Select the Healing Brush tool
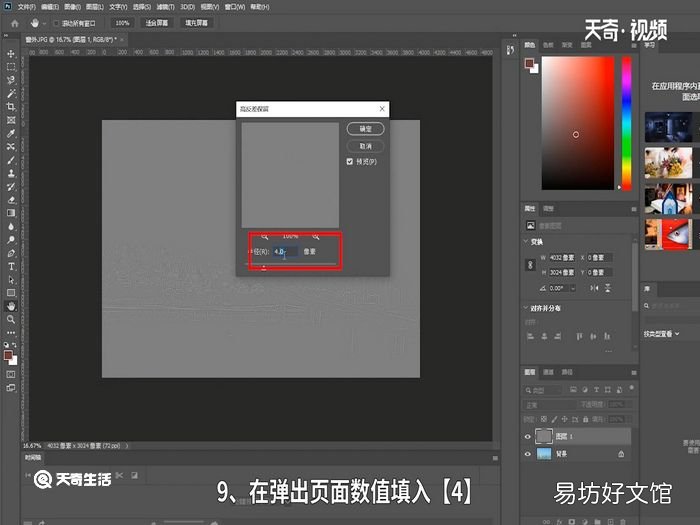The height and width of the screenshot is (525, 700). 11,147
